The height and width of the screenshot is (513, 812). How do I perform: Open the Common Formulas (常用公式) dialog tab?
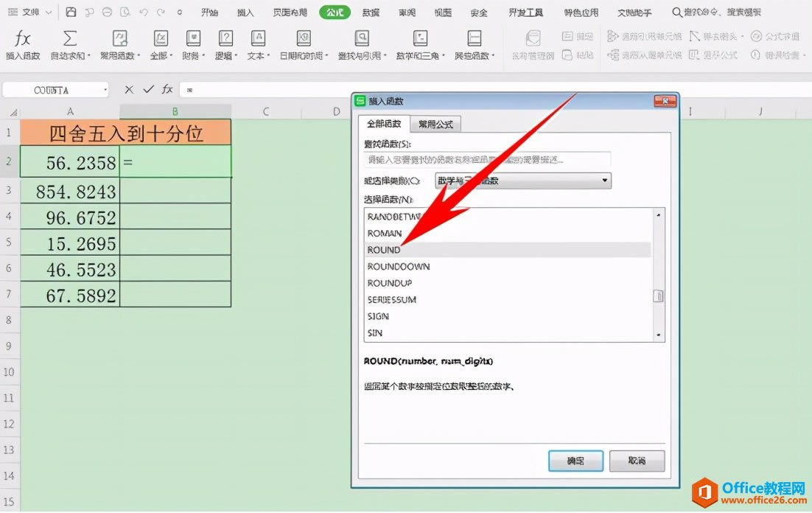pyautogui.click(x=435, y=125)
